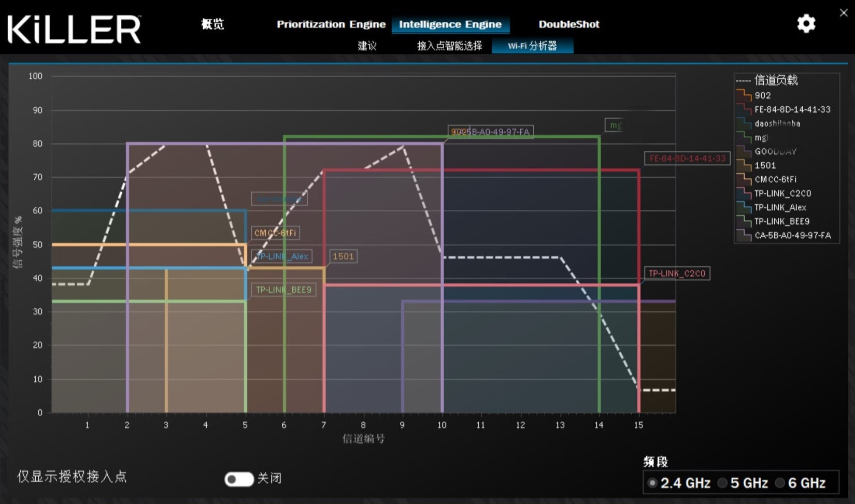Click the 信道编号 x-axis title
The width and height of the screenshot is (855, 504).
363,439
